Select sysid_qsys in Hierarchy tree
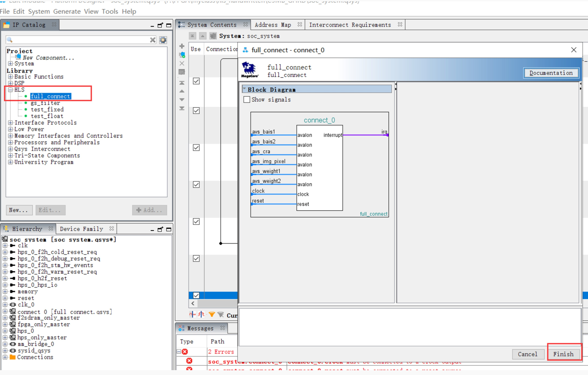588x375 pixels. (x=34, y=351)
